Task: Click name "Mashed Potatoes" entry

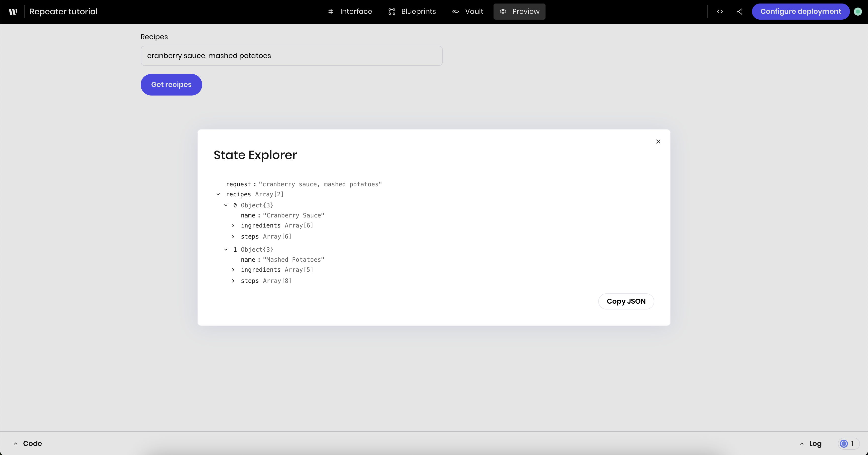Action: pyautogui.click(x=282, y=259)
